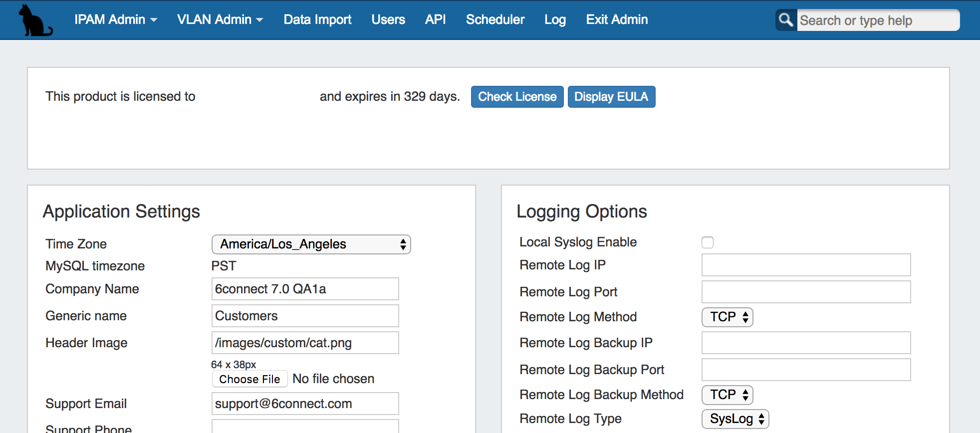Open the Remote Log Backup Method dropdown
Image resolution: width=980 pixels, height=433 pixels.
pos(727,395)
